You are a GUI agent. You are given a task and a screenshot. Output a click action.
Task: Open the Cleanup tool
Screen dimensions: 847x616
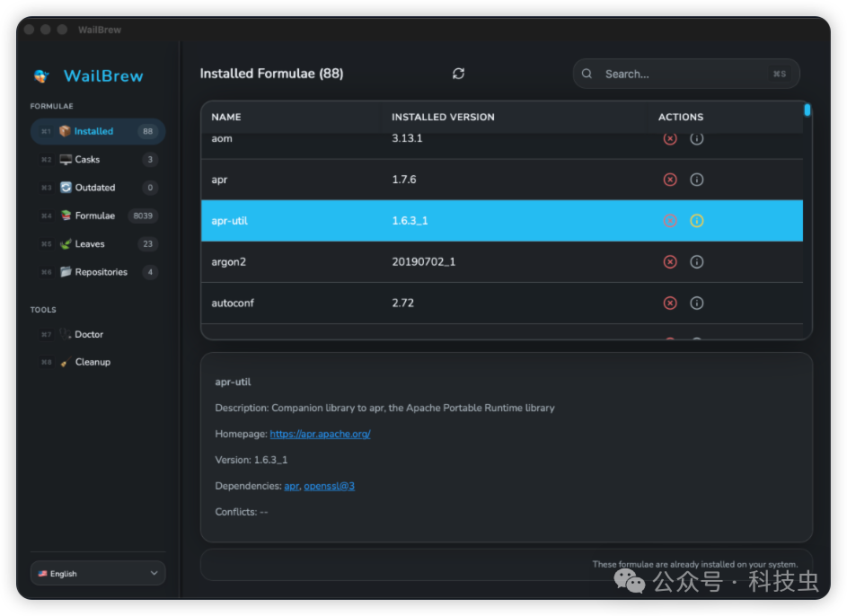coord(93,362)
